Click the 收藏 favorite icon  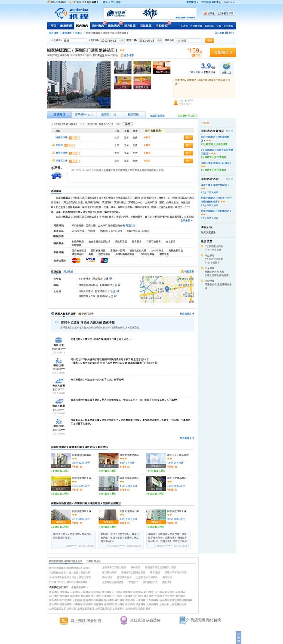pyautogui.click(x=219, y=33)
